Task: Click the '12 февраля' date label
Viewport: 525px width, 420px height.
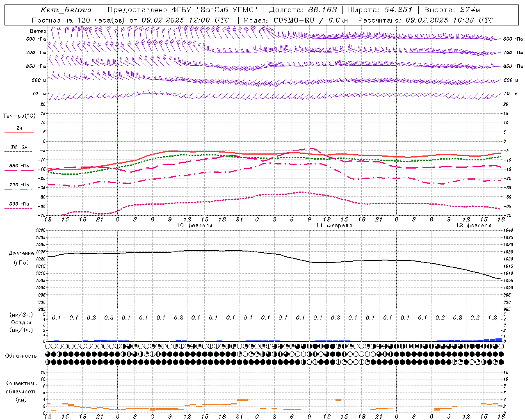Action: click(x=473, y=226)
